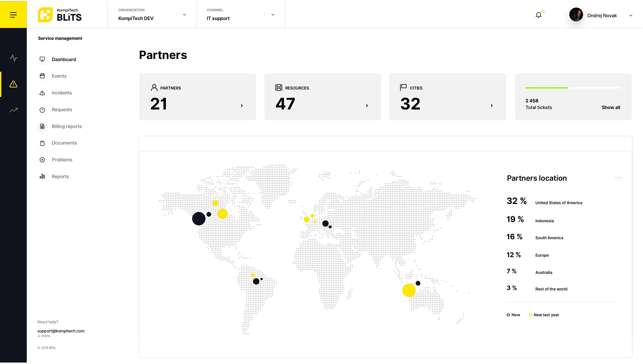Open Billing reports menu item
This screenshot has width=643, height=364.
pyautogui.click(x=66, y=126)
